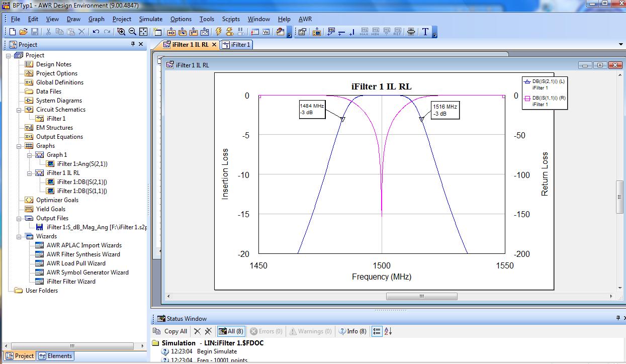626x364 pixels.
Task: Run Analyze with the lightning bolt icon
Action: click(218, 32)
